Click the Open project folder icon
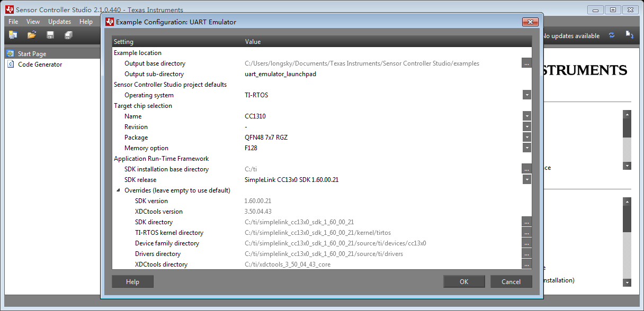 click(x=32, y=35)
